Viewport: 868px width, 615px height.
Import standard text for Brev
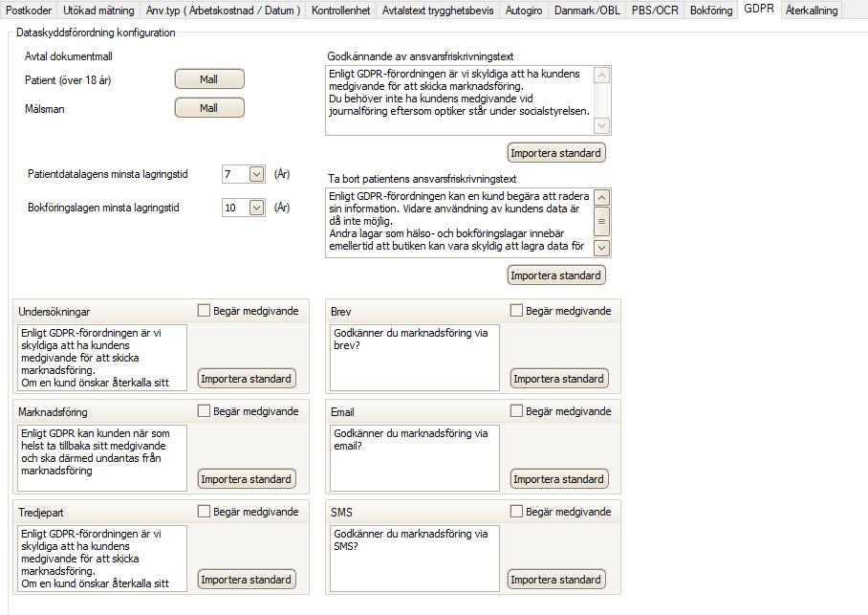point(559,379)
